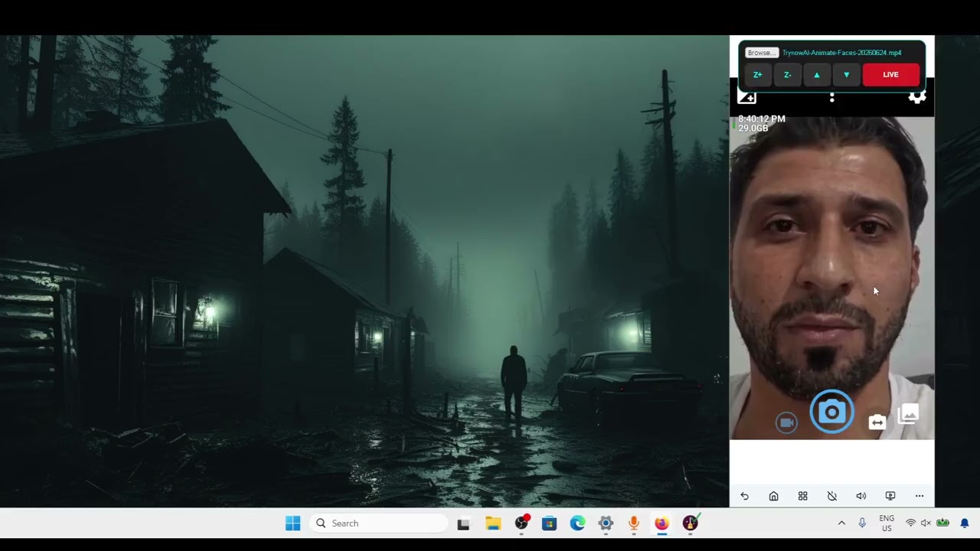Screen dimensions: 980x551
Task: Click the 29.0GB storage text
Action: 753,129
